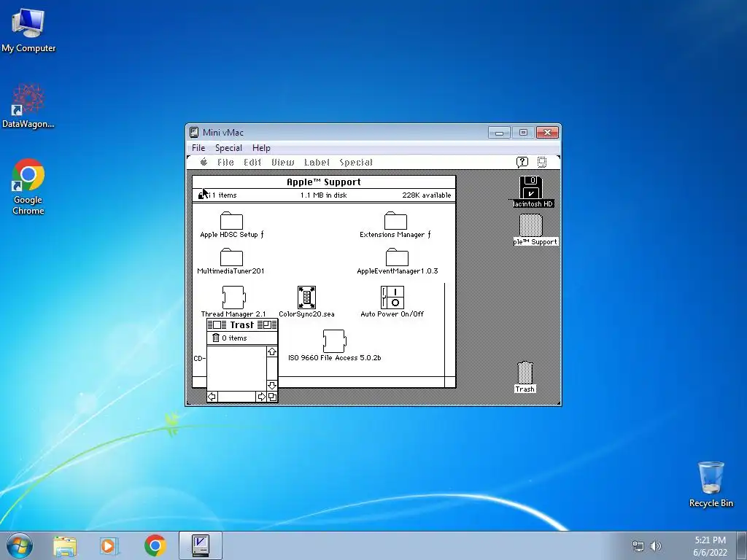747x560 pixels.
Task: Click the Trash window scroll down arrow
Action: coord(271,385)
